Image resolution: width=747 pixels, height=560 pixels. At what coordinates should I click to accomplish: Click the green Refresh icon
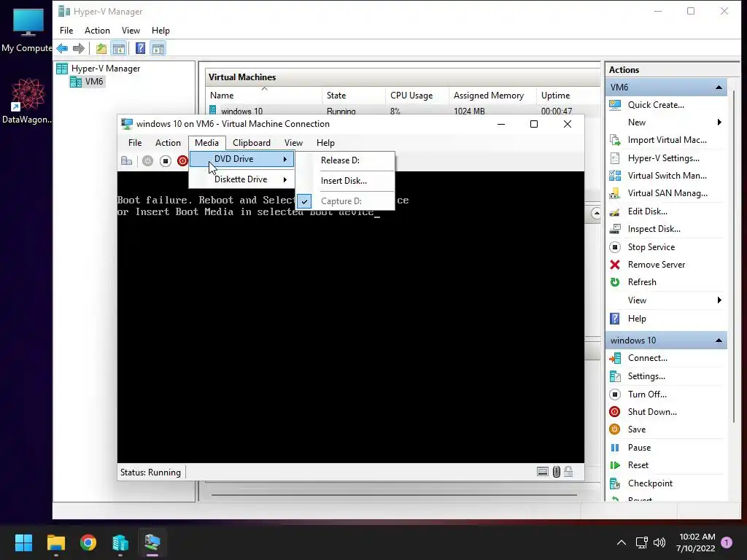[615, 282]
